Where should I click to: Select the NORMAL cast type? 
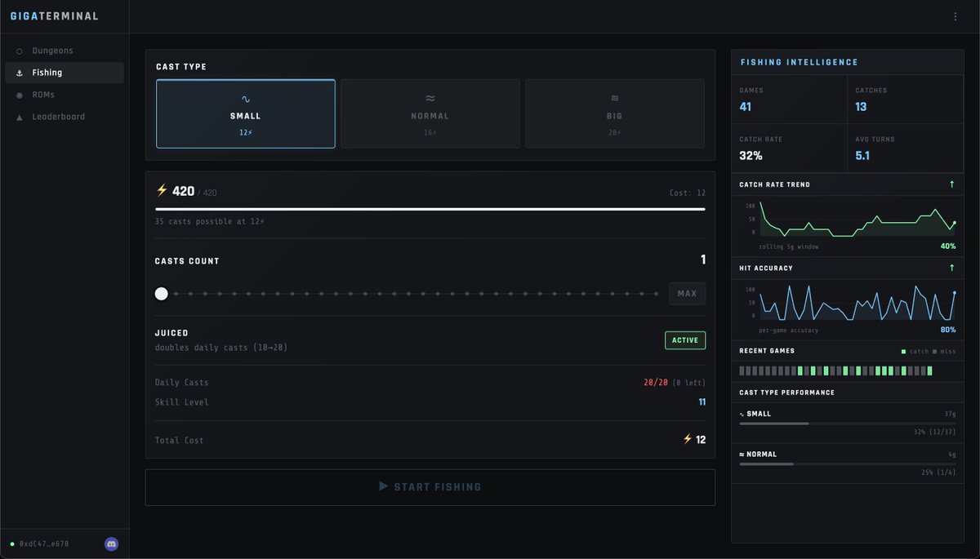pos(430,113)
